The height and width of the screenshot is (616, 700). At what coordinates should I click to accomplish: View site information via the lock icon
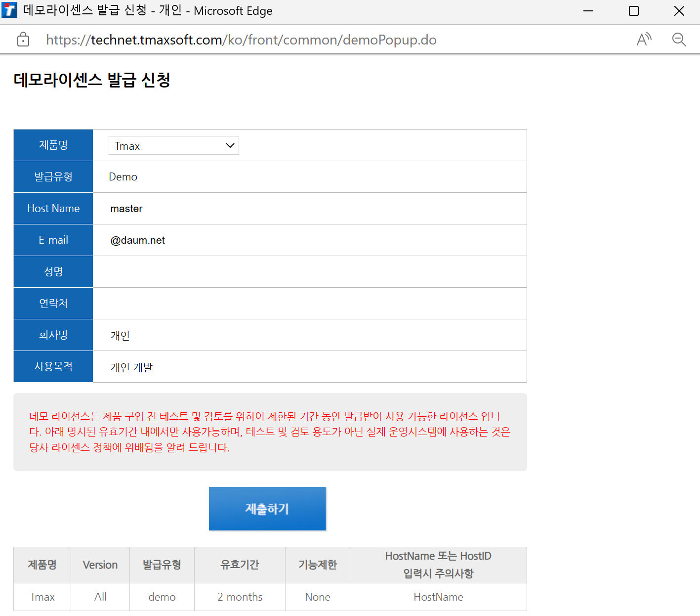tap(23, 40)
